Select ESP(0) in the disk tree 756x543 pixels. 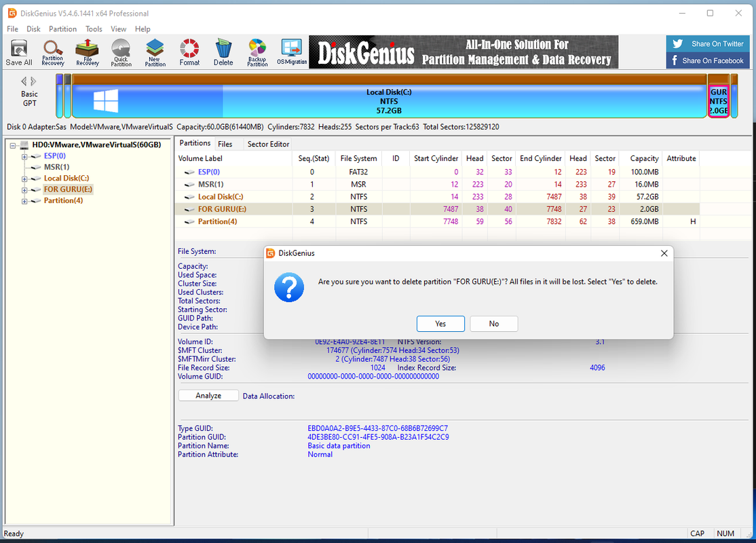tap(54, 155)
